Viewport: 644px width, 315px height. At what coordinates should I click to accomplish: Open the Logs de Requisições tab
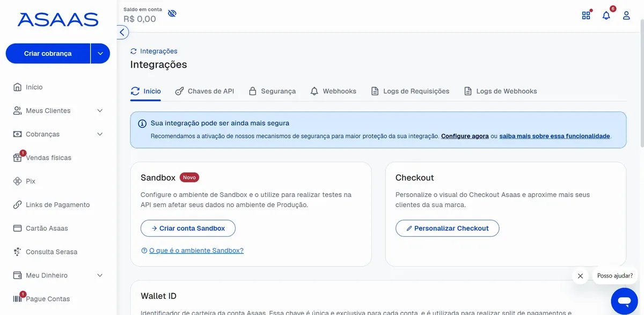point(410,91)
